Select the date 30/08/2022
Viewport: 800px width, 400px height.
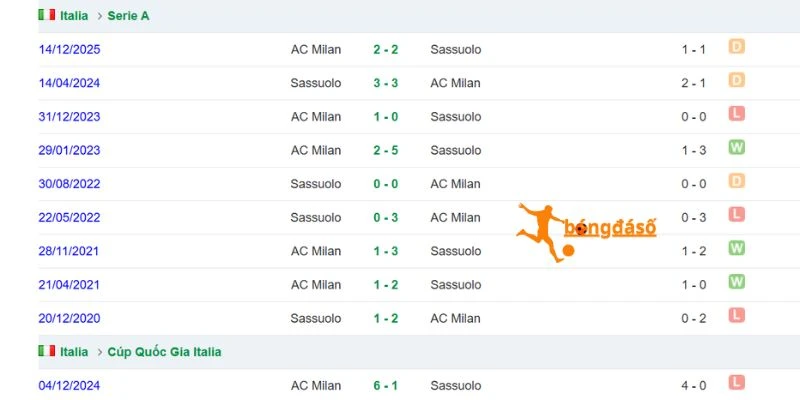tap(69, 184)
